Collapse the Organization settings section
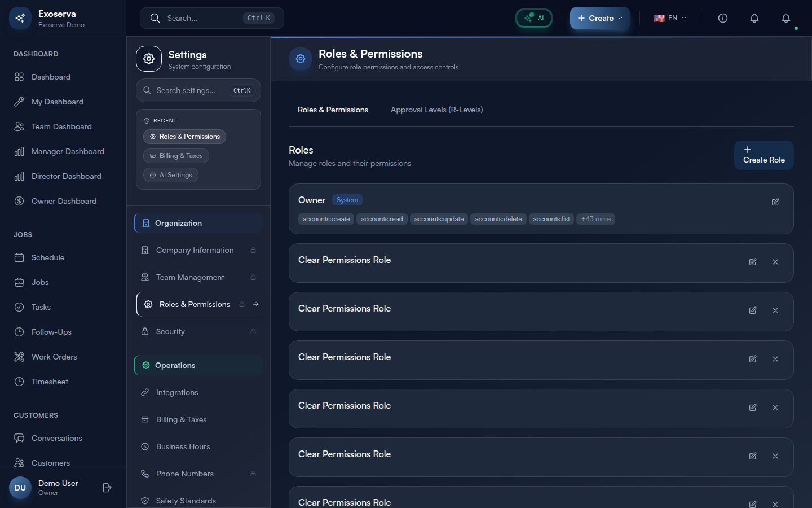812x508 pixels. (198, 223)
